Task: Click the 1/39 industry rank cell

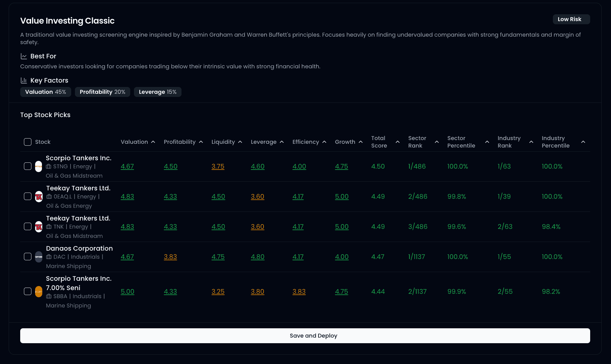Action: [504, 197]
